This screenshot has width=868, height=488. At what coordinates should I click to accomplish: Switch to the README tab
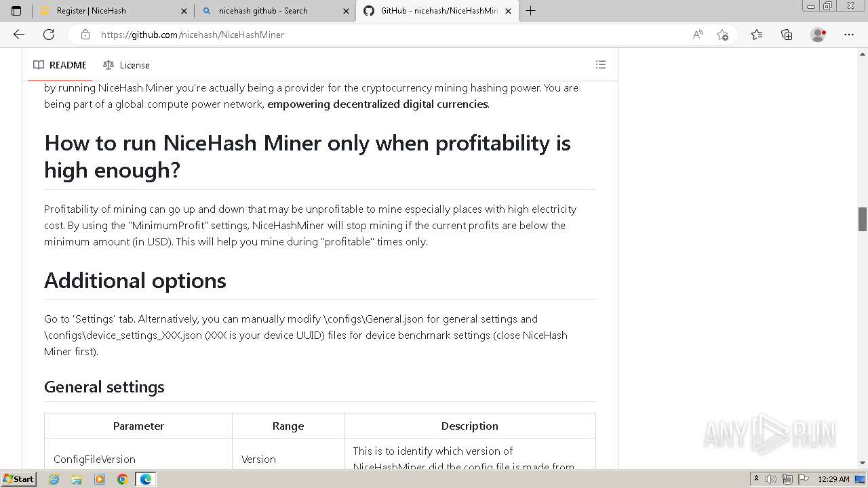coord(60,65)
